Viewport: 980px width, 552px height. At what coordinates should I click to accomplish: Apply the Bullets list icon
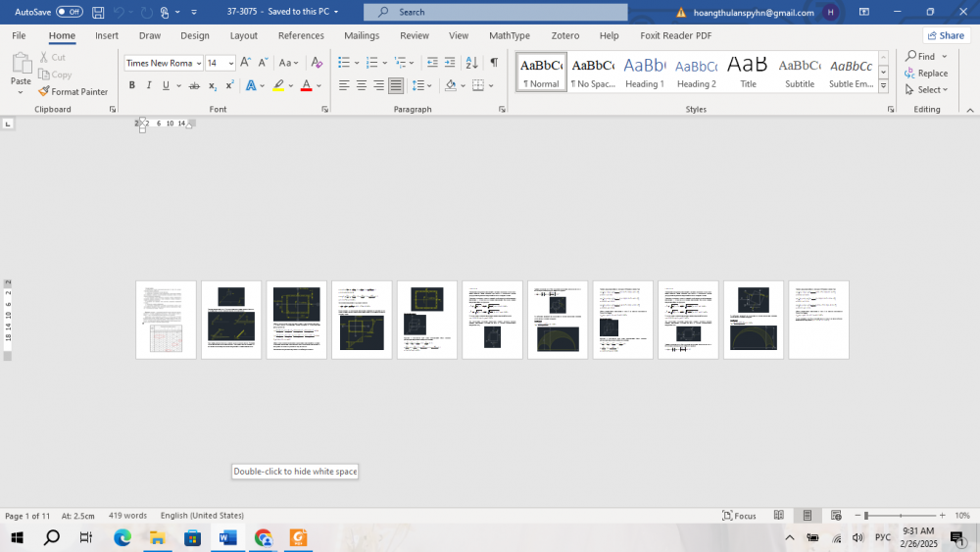coord(343,63)
